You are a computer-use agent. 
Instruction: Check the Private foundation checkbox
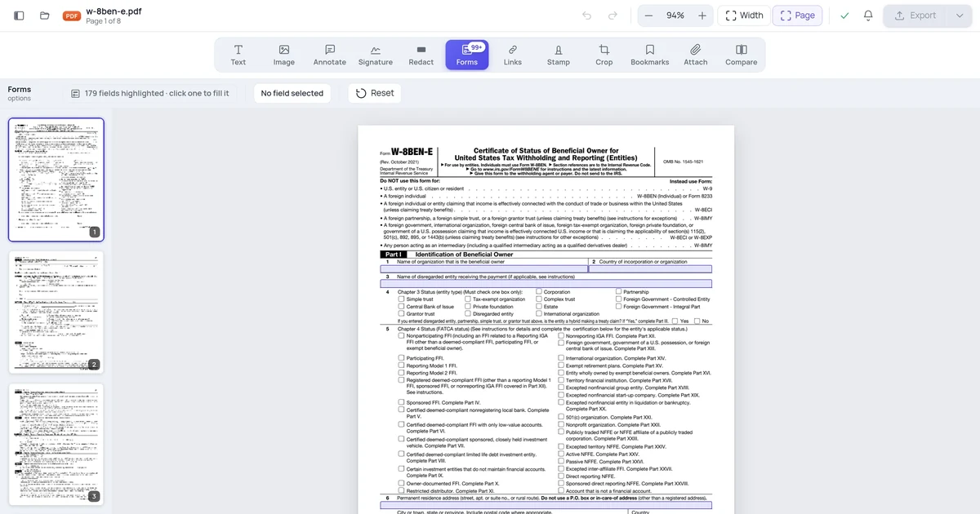coord(468,307)
